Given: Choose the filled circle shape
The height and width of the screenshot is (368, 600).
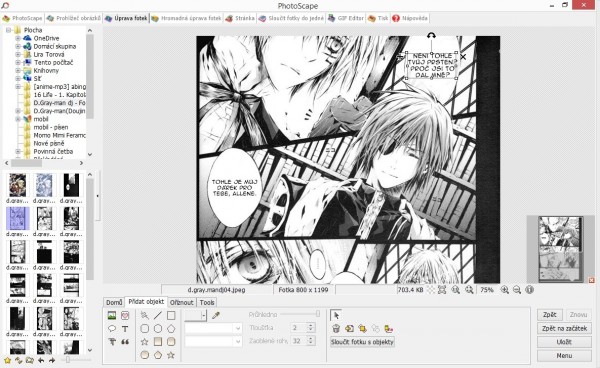Looking at the screenshot, I should tap(145, 355).
